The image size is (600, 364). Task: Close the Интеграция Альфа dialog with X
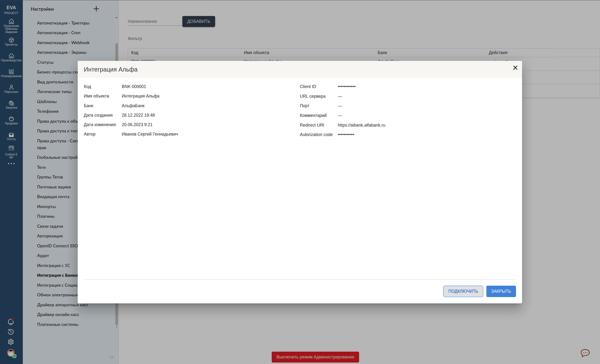pos(515,68)
